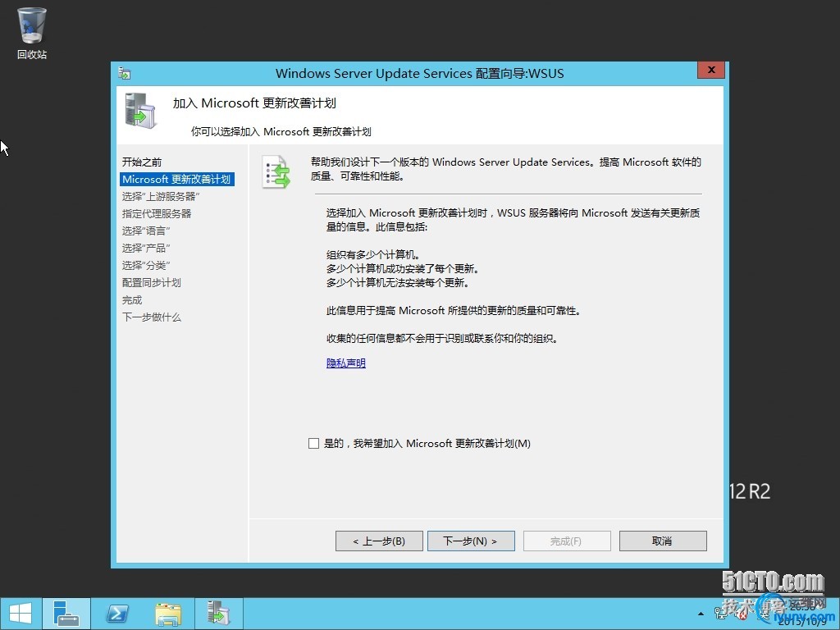Go to 开始之前 wizard step
This screenshot has height=630, width=840.
[142, 162]
